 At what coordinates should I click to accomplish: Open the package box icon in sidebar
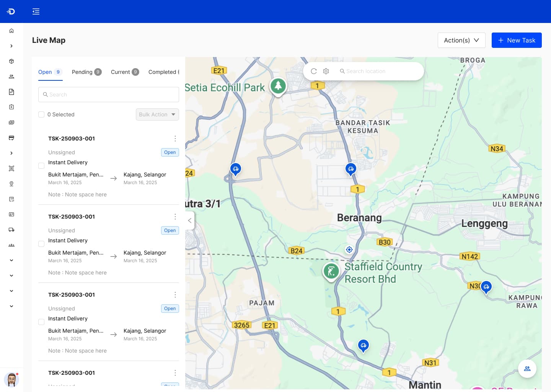coord(11,61)
